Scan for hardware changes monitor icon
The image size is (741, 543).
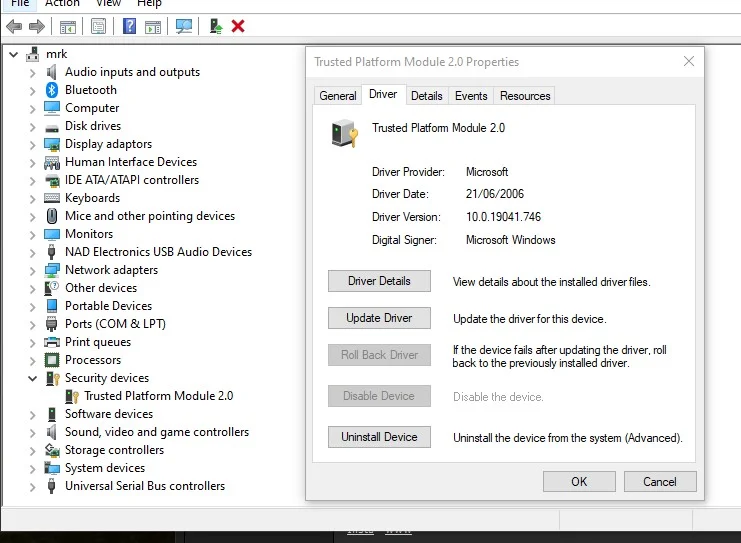(183, 26)
